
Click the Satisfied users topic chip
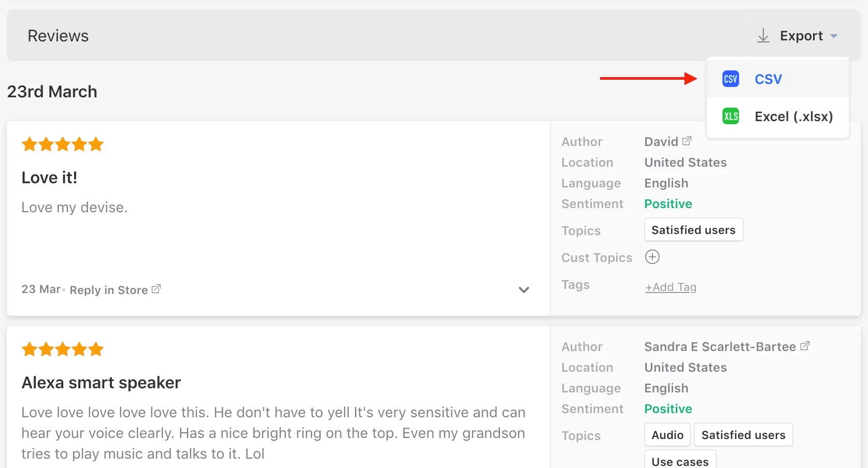click(x=693, y=229)
